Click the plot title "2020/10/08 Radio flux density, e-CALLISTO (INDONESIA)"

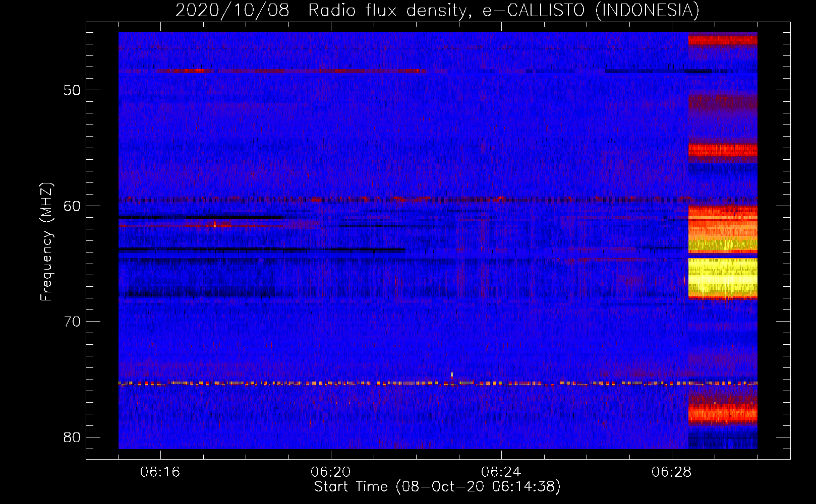[x=437, y=10]
